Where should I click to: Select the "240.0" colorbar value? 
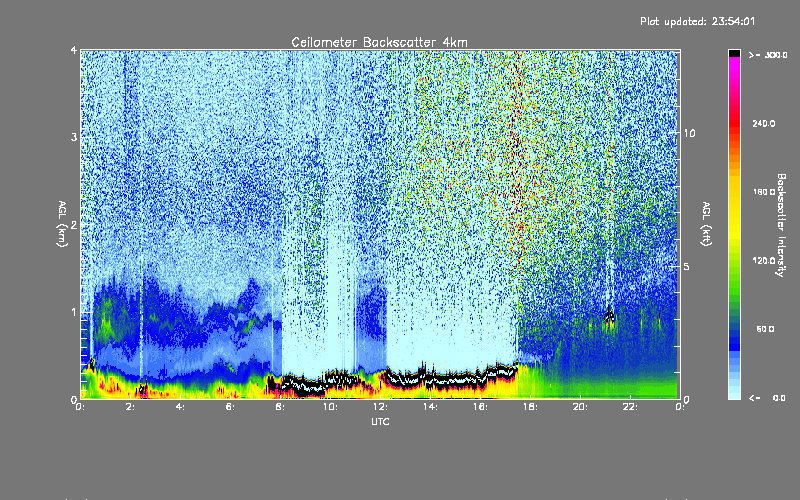click(x=764, y=123)
